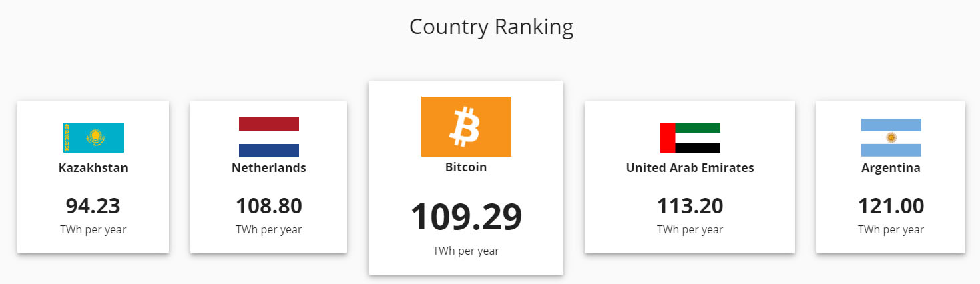Viewport: 980px width, 284px height.
Task: Select the Kazakhstan country name
Action: [93, 168]
